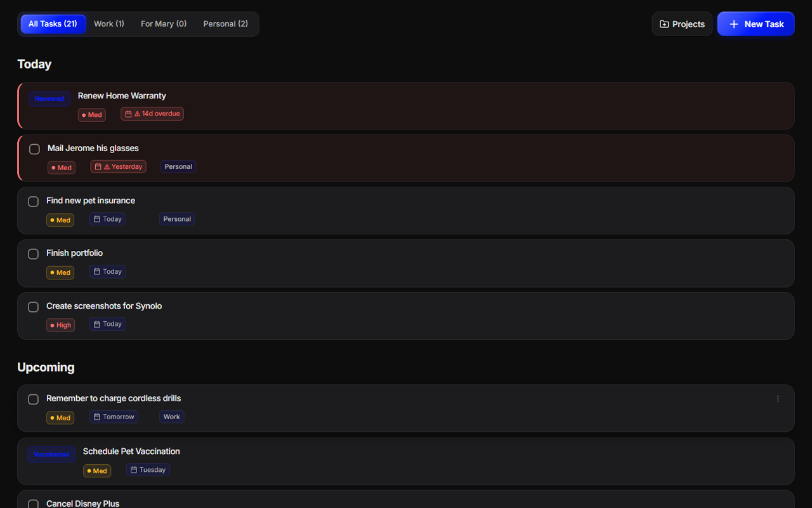Click Med priority on pet insurance task
Screen dimensions: 812x508
[x=60, y=220]
